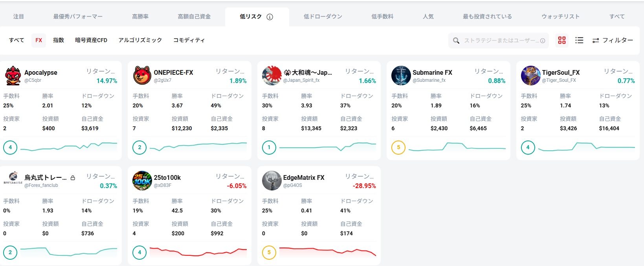Image resolution: width=644 pixels, height=266 pixels.
Task: Open EdgeMatrix FX strategy avatar
Action: pos(272,181)
